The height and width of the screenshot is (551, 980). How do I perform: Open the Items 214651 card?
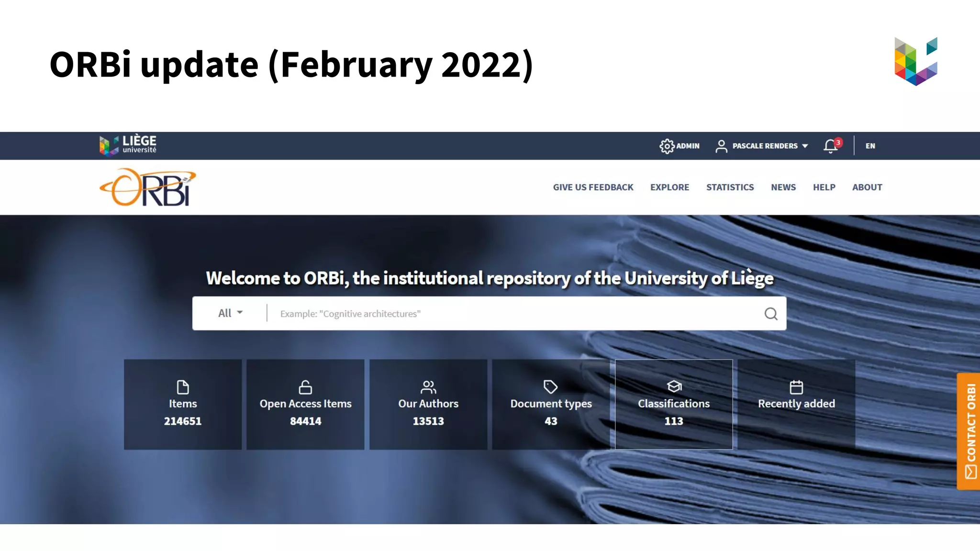click(183, 404)
